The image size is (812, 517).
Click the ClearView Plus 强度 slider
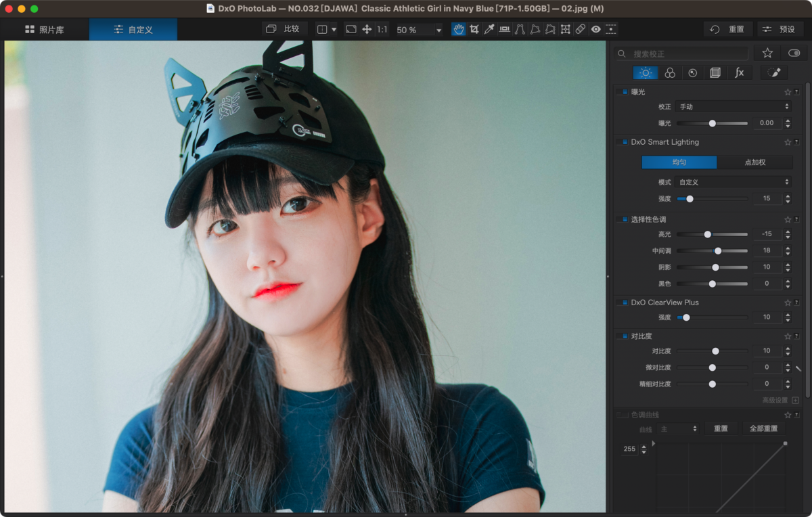712,317
